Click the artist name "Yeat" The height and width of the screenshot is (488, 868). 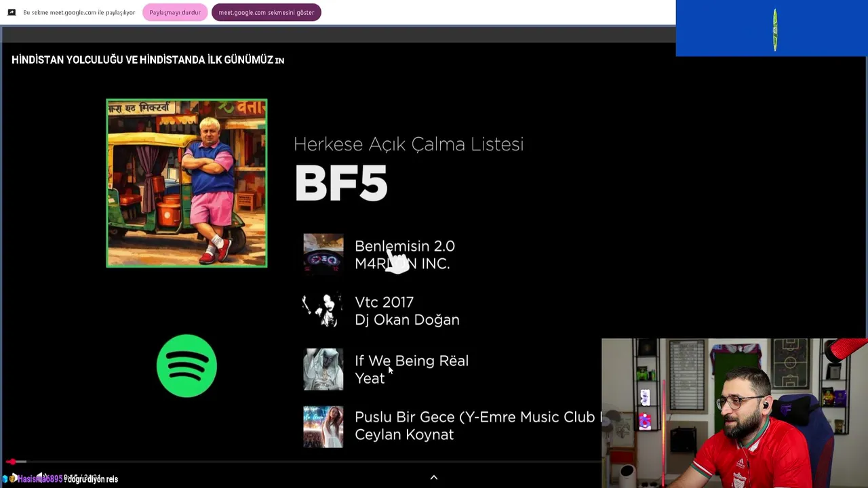click(370, 378)
